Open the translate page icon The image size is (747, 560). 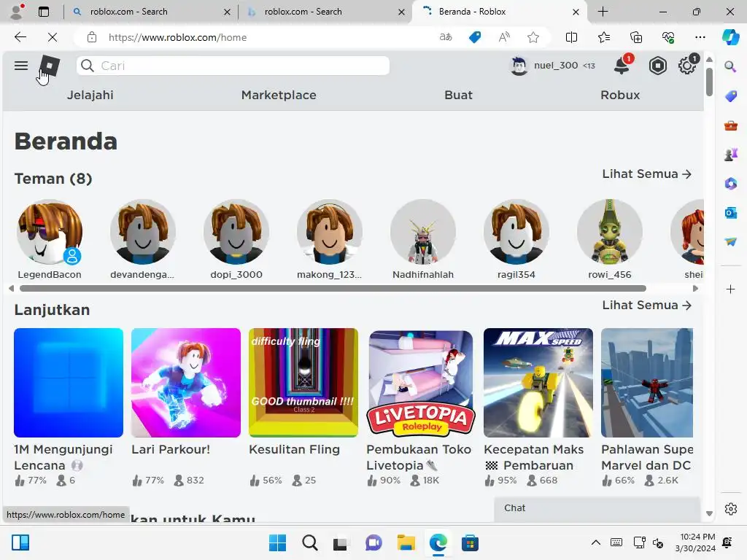pyautogui.click(x=446, y=37)
